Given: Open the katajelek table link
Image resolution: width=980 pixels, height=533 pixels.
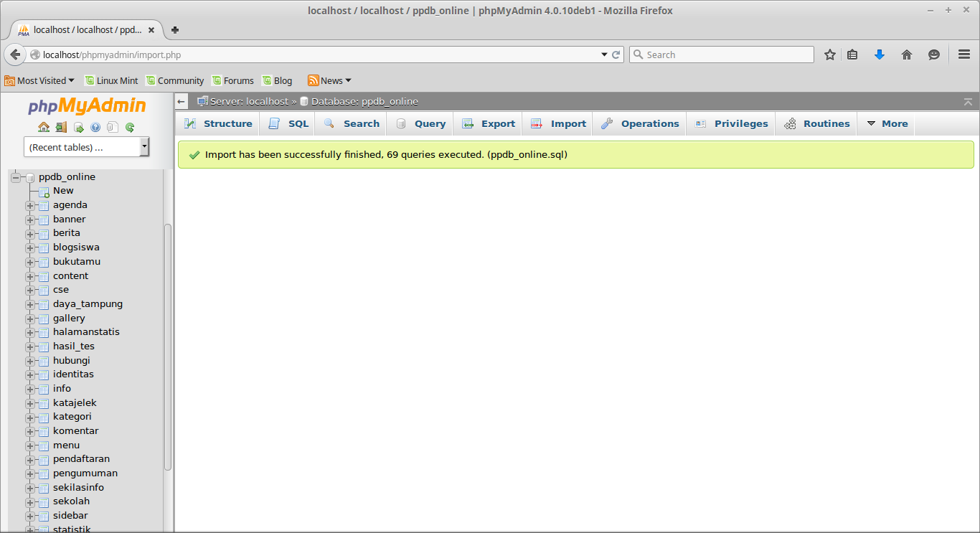Looking at the screenshot, I should tap(75, 403).
